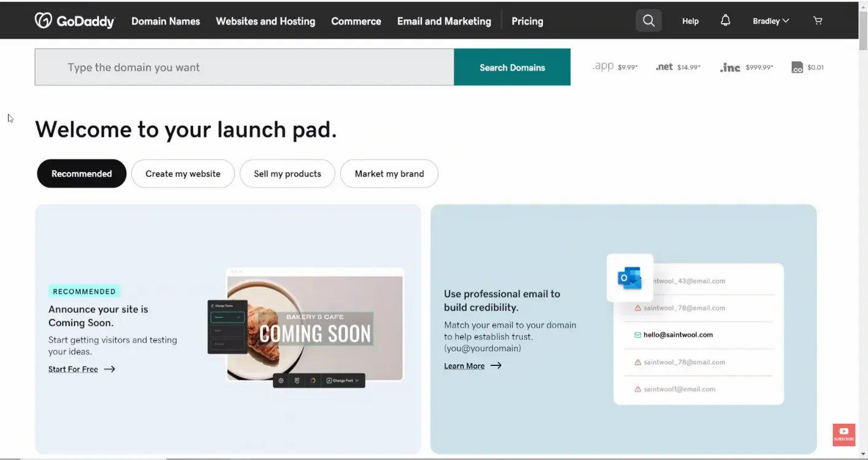Click arrow next to Learn More
This screenshot has width=868, height=460.
pos(496,365)
